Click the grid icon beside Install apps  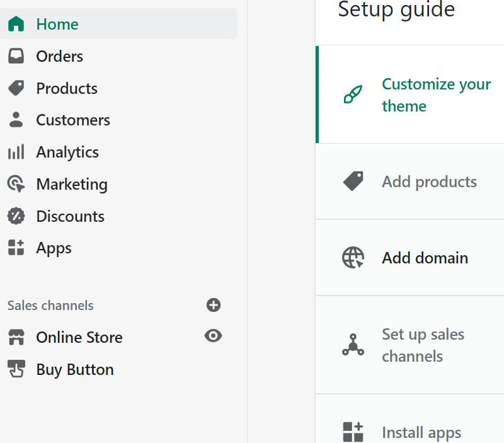click(x=353, y=432)
